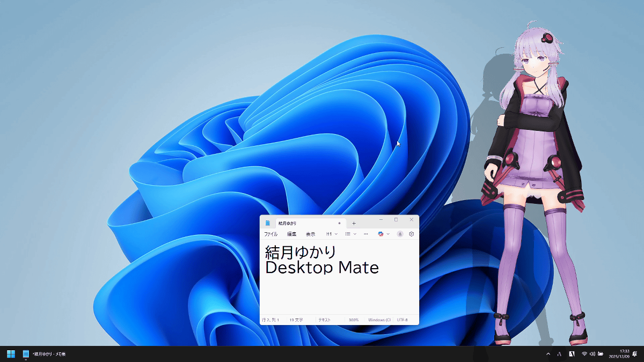Click the 300% zoom level in status bar
Image resolution: width=644 pixels, height=362 pixels.
pos(354,320)
